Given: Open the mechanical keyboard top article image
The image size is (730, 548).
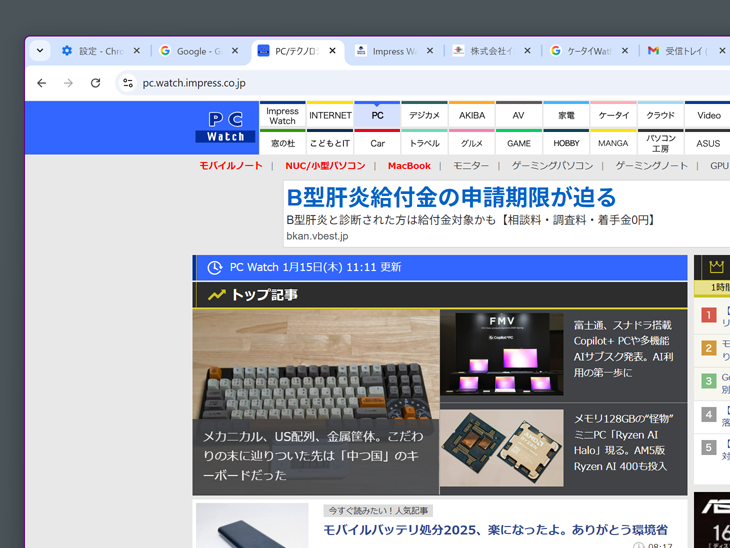Looking at the screenshot, I should tap(316, 365).
